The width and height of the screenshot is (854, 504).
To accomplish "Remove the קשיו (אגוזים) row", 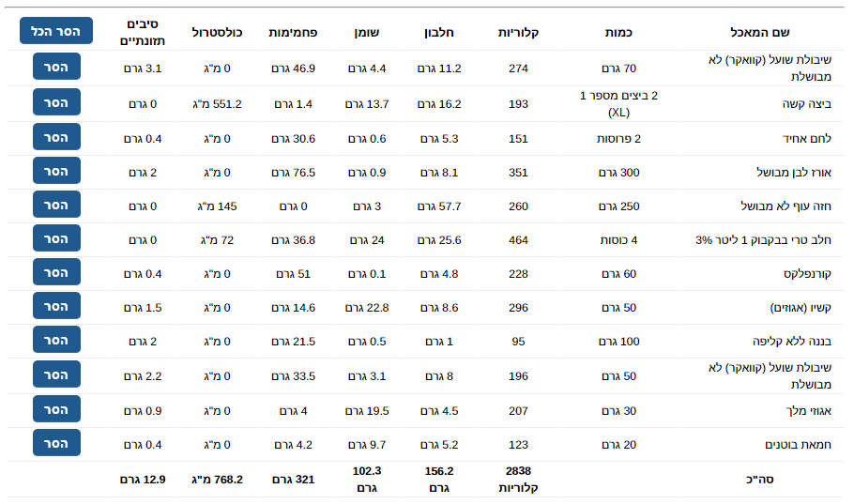I will point(56,306).
